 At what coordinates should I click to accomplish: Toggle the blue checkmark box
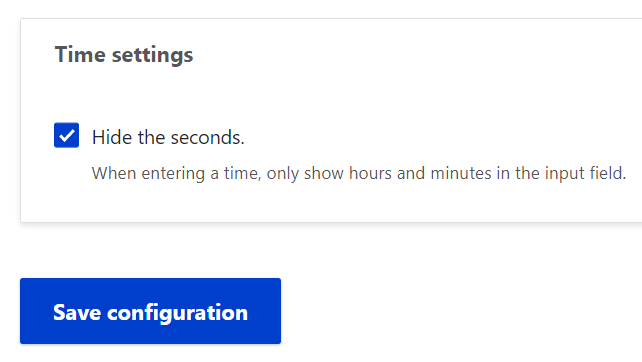(66, 135)
